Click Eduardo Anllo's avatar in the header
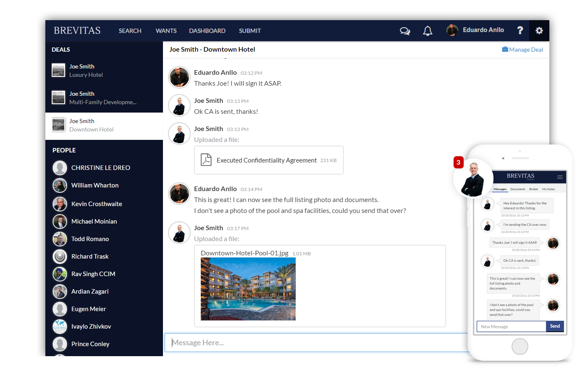 452,30
